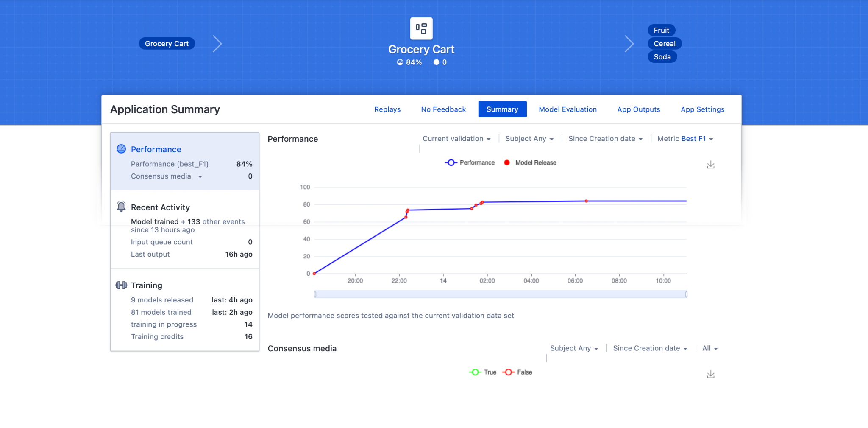Click the 'Recent Activity' heading
Screen dimensions: 868x428
tap(160, 207)
